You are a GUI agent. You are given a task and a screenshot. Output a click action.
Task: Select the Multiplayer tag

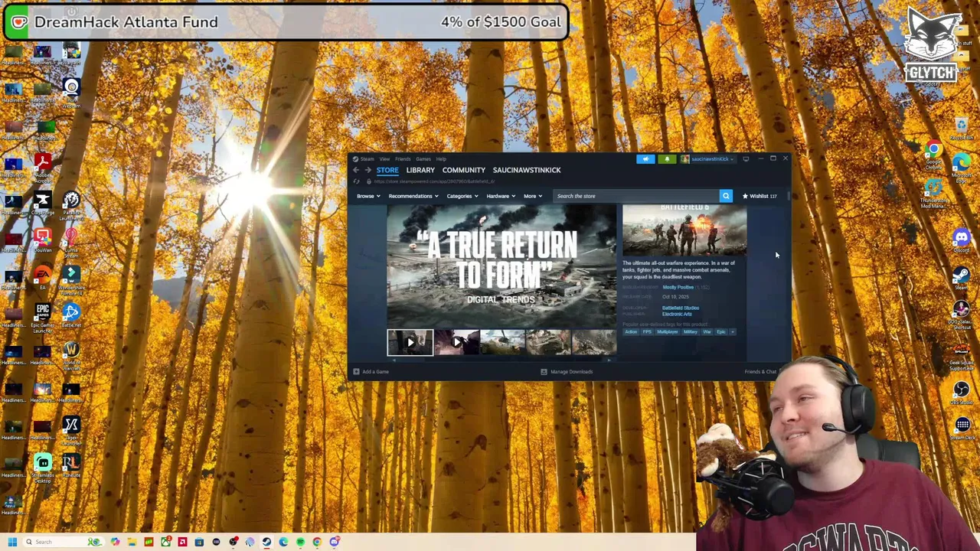click(668, 332)
